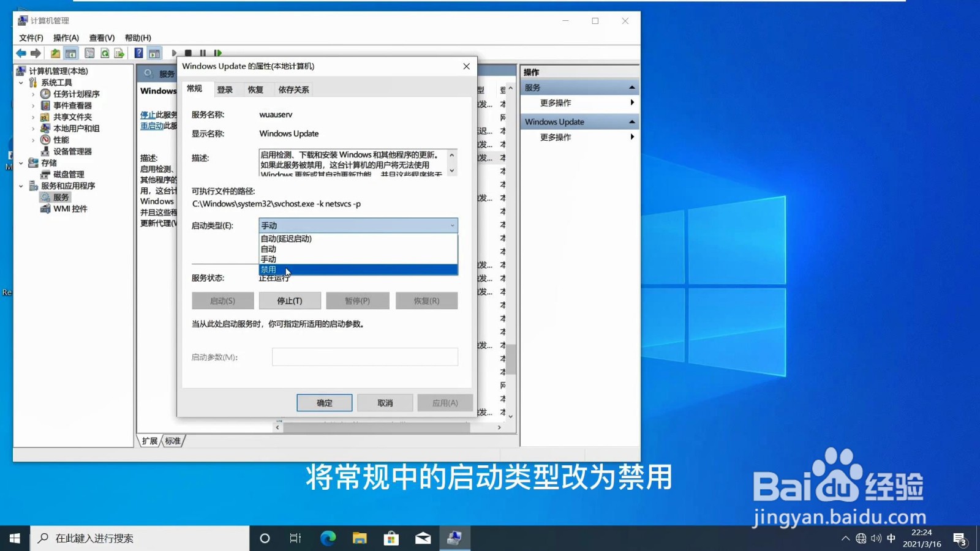Open the 文件(F) menu
Viewport: 980px width, 551px height.
click(31, 38)
